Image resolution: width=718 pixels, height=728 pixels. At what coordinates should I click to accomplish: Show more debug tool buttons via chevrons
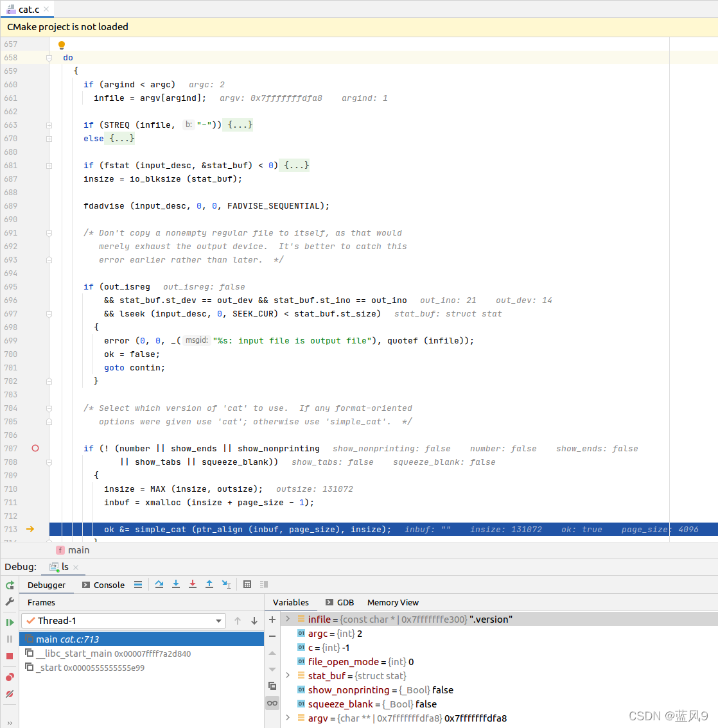tap(10, 722)
